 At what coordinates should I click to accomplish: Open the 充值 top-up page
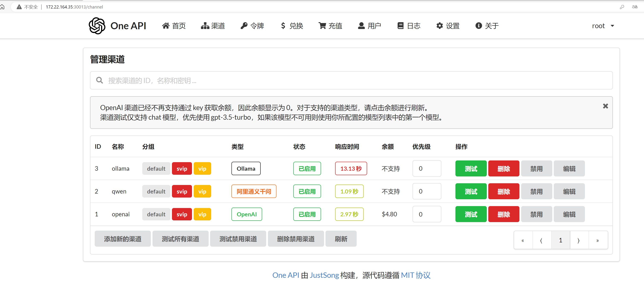[x=330, y=26]
